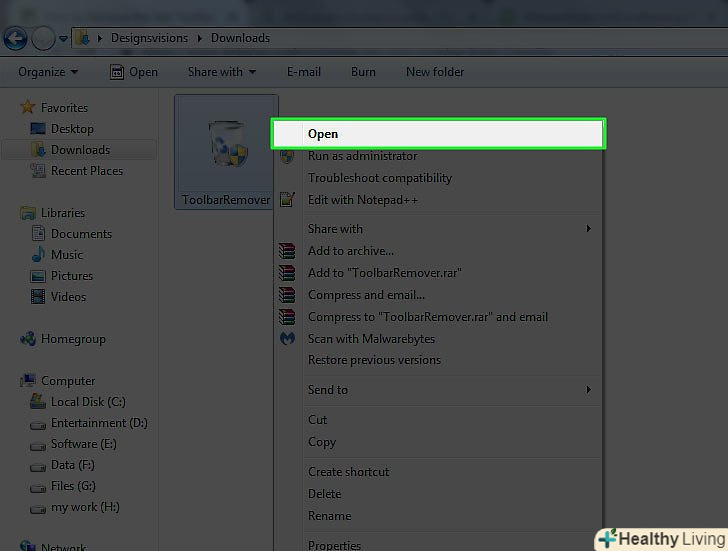
Task: Open the Pictures library
Action: [72, 276]
